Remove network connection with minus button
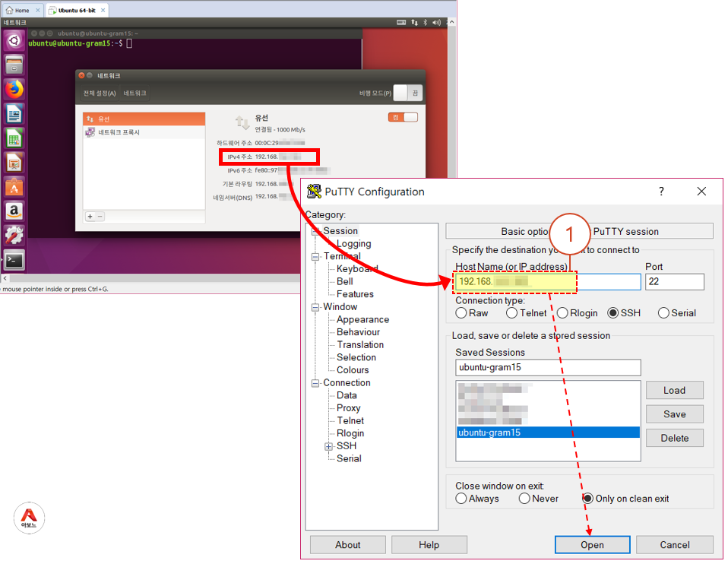This screenshot has height=564, width=728. tap(100, 217)
